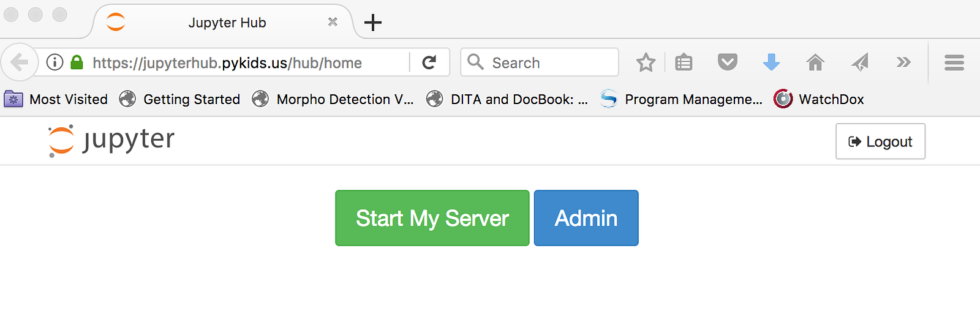Open the hamburger browser menu
The height and width of the screenshot is (330, 980).
[x=954, y=62]
